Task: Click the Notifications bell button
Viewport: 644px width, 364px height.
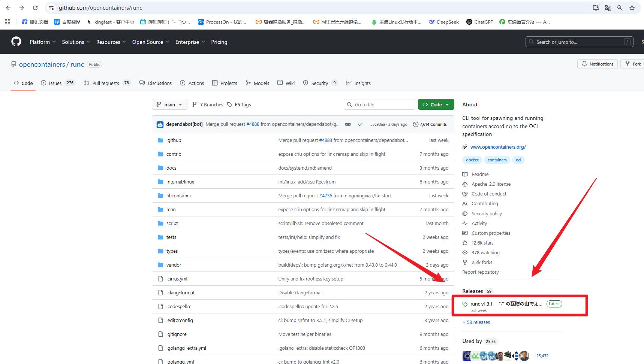Action: pos(598,64)
